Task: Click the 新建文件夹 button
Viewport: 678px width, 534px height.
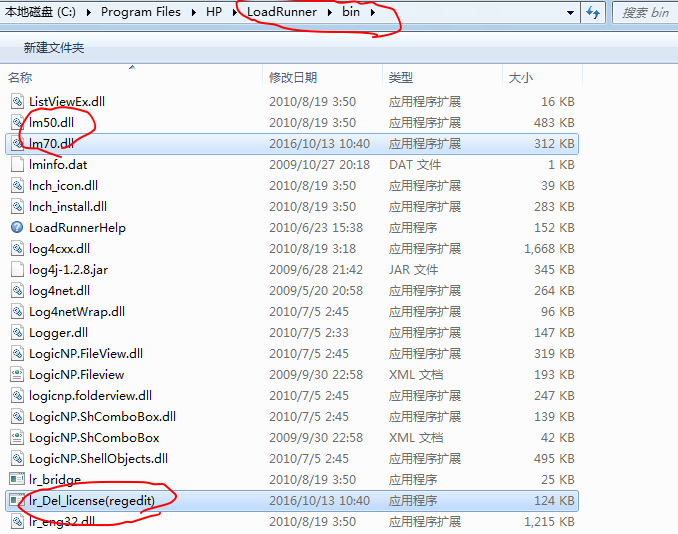Action: pos(54,48)
